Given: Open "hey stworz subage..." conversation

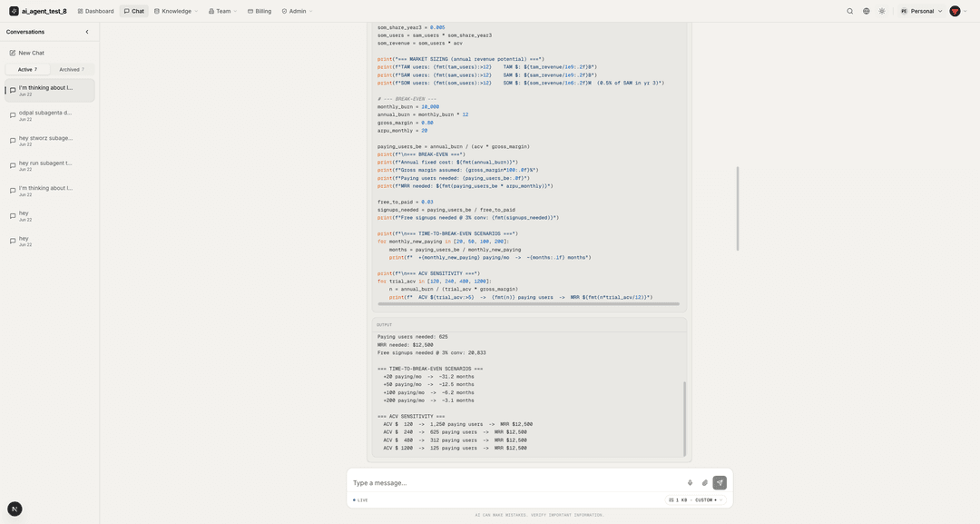Looking at the screenshot, I should pyautogui.click(x=49, y=141).
